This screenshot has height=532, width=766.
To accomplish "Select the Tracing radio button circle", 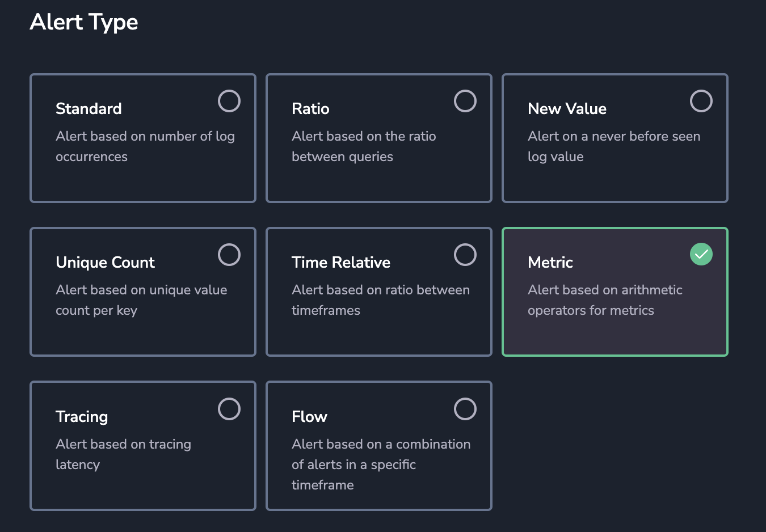I will point(229,409).
